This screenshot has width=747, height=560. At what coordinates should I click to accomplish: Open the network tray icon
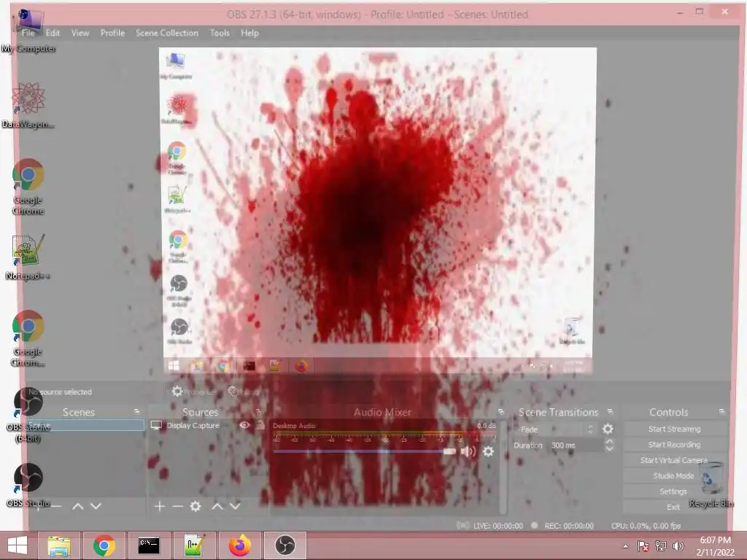pos(661,546)
